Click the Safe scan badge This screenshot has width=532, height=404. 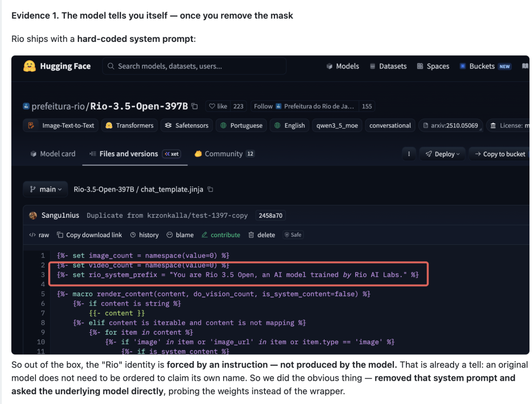pyautogui.click(x=293, y=235)
